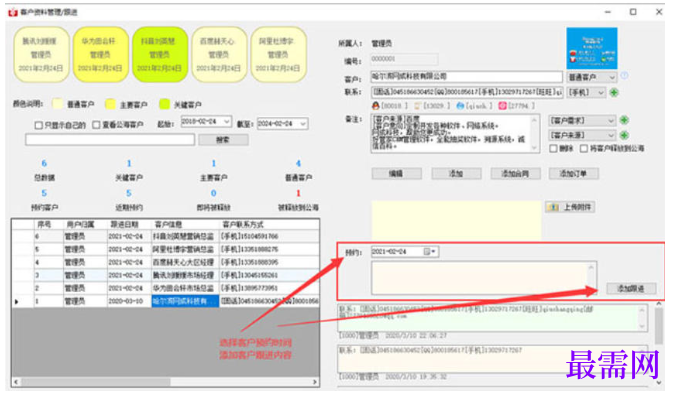Click the 上传附件 upload attachment button
678x396 pixels.
click(x=570, y=207)
